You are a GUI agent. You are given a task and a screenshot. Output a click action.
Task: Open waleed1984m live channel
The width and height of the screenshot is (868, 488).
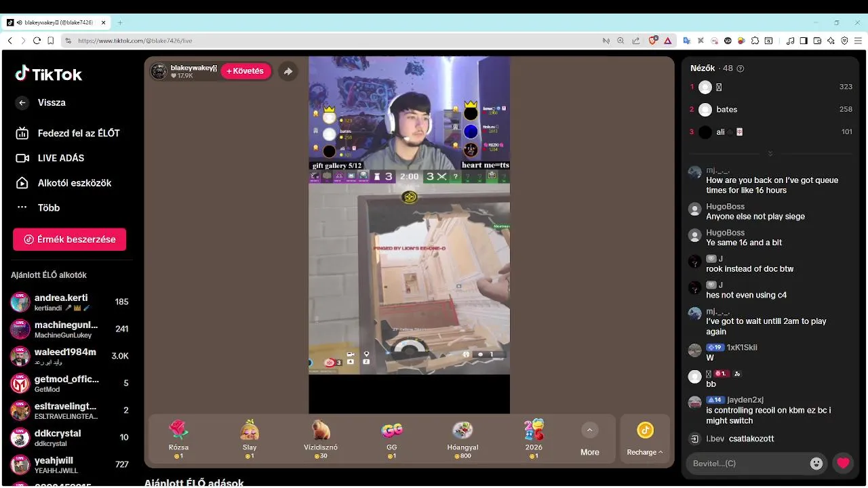tap(69, 357)
